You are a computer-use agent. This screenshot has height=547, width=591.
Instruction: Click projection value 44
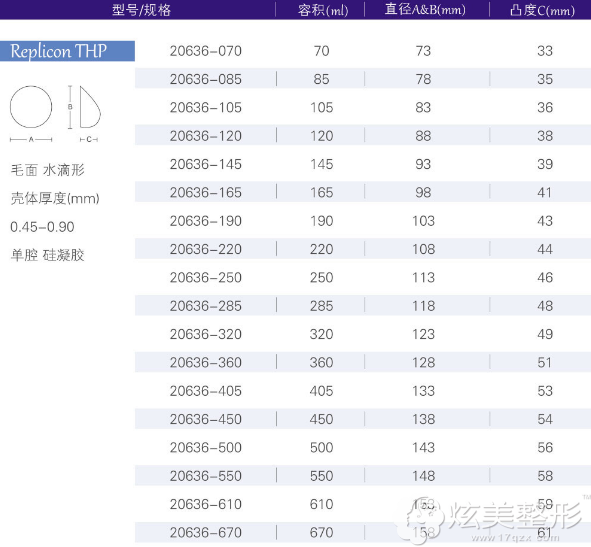click(x=545, y=249)
